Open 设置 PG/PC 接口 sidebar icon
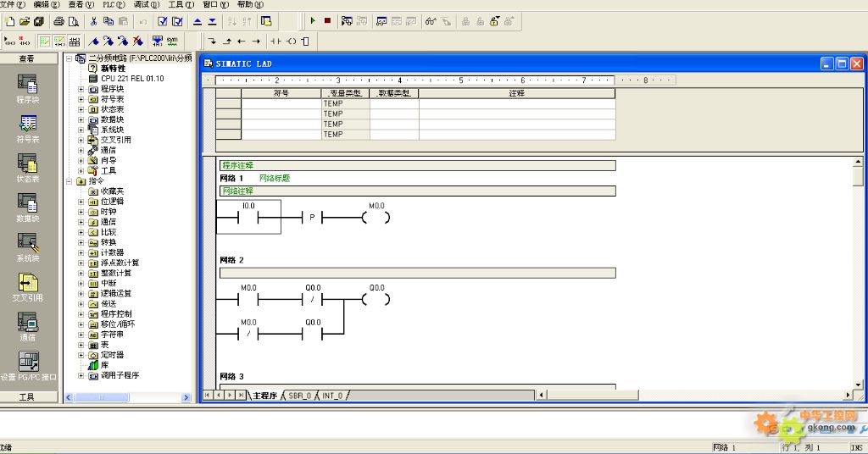 pyautogui.click(x=28, y=366)
